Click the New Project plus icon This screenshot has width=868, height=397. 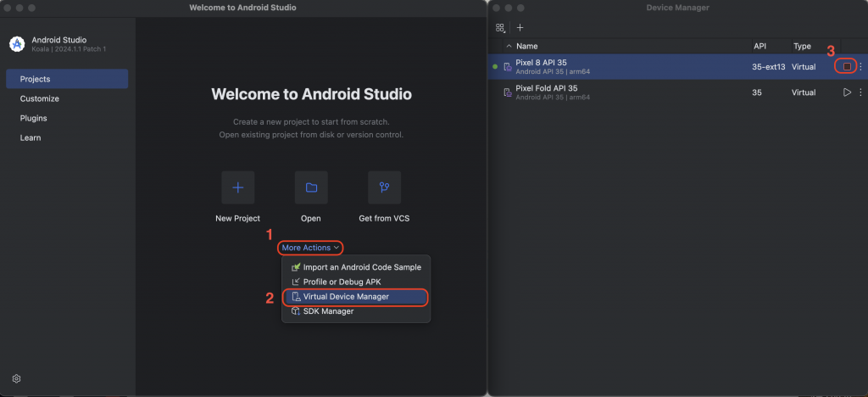[238, 187]
